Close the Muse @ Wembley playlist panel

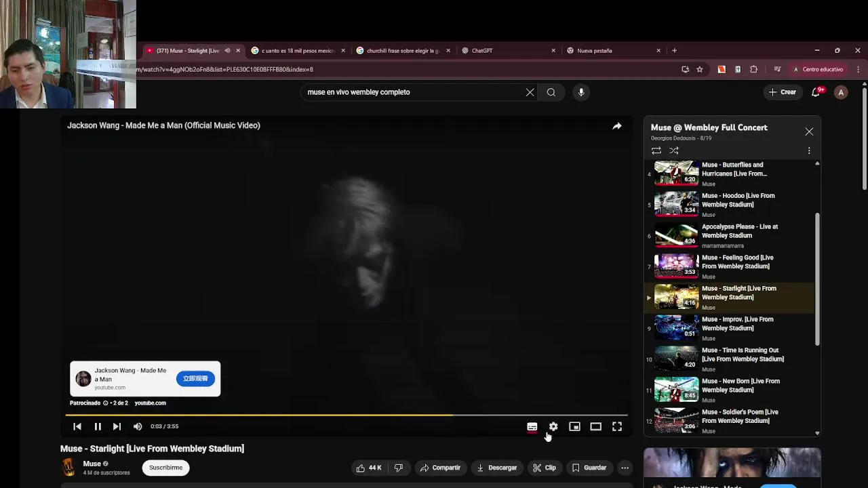(809, 131)
